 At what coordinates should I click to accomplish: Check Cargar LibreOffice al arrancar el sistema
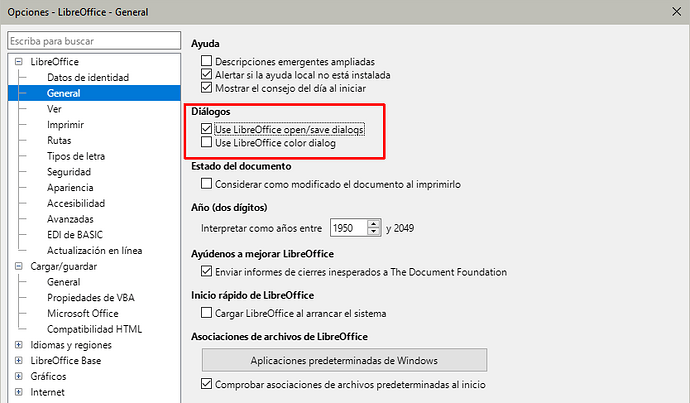(207, 313)
